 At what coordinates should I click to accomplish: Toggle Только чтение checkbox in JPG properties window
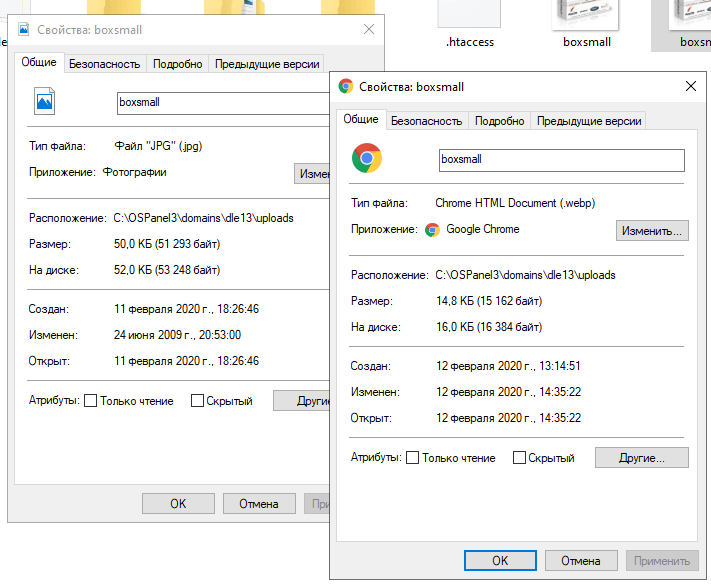coord(90,400)
